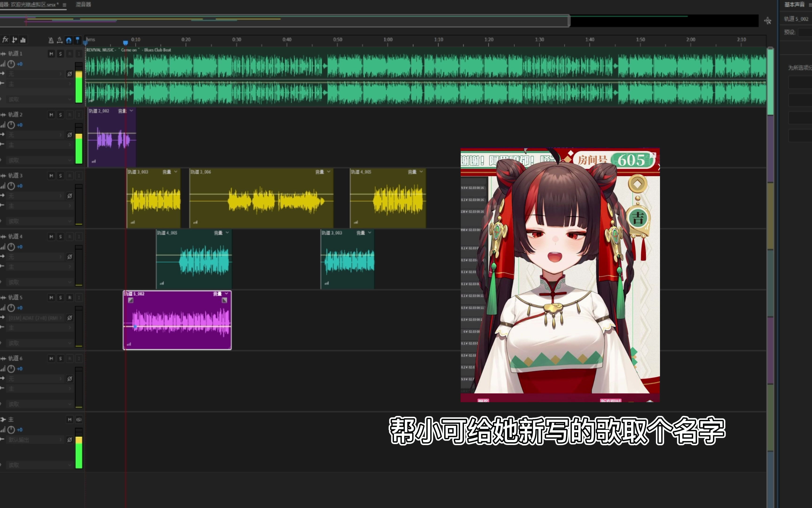Image resolution: width=812 pixels, height=508 pixels.
Task: Click the pan knob on the 主 track
Action: click(11, 430)
